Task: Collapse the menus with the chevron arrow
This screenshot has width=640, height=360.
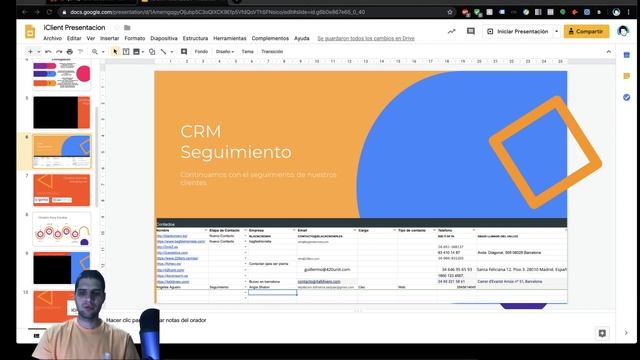Action: point(609,52)
